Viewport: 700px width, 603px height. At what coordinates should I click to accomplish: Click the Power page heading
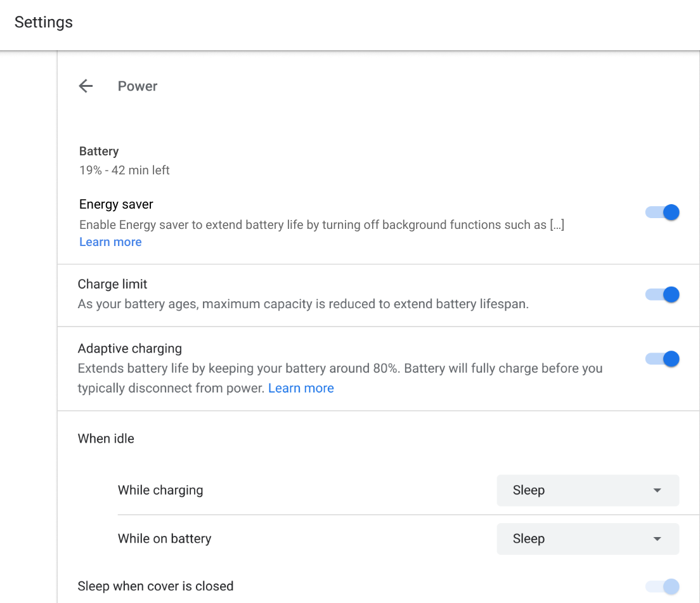point(138,86)
